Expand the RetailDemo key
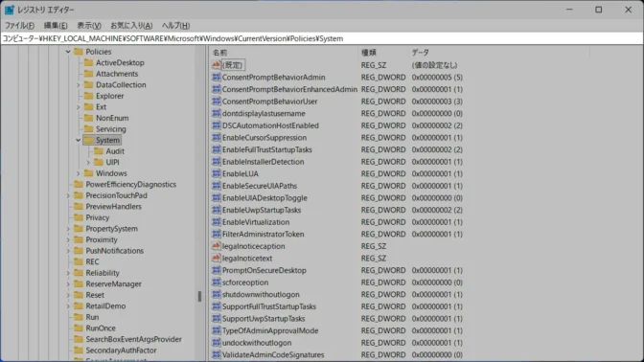 [x=68, y=306]
